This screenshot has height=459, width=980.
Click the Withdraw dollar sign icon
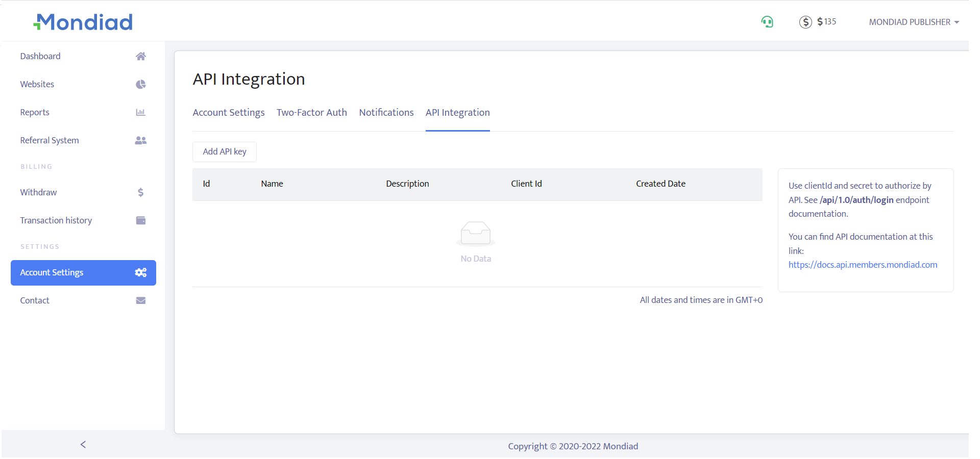point(141,192)
